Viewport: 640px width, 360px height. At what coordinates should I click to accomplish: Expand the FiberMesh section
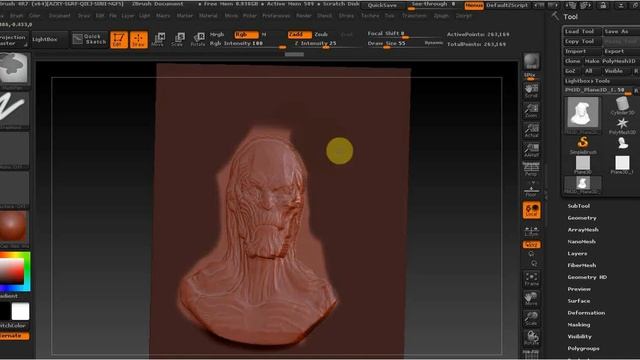coord(582,265)
